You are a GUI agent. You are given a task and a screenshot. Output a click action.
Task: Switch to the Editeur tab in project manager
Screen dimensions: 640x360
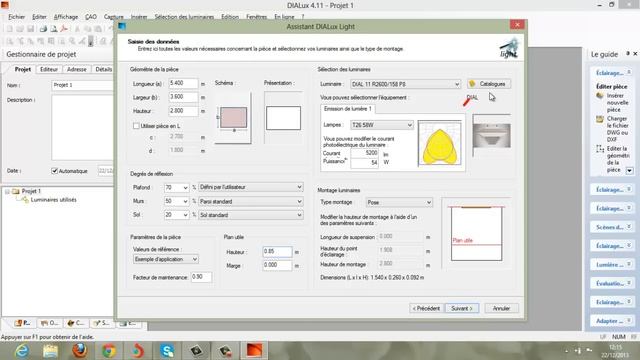[x=49, y=69]
